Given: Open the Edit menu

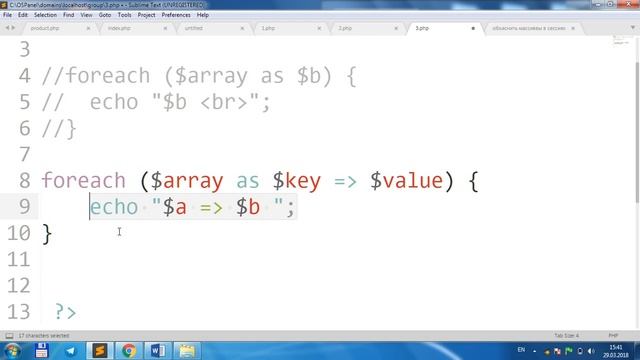Looking at the screenshot, I should [x=23, y=15].
